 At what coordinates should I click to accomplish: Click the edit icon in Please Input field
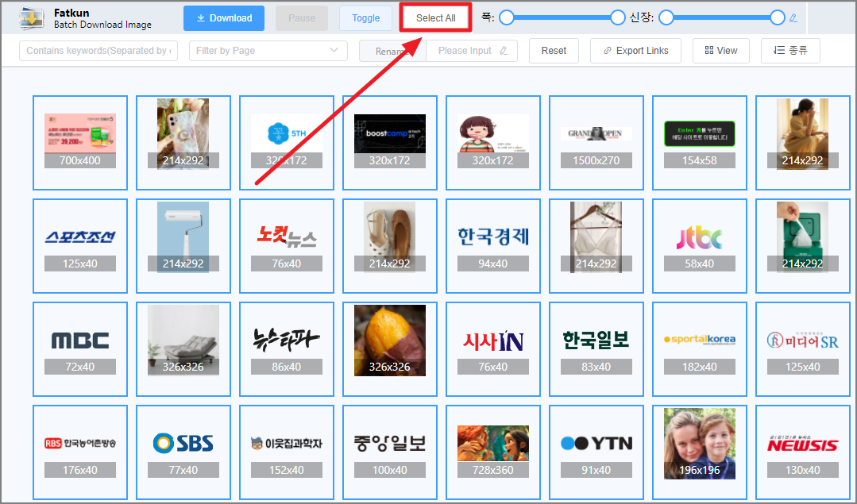tap(504, 51)
